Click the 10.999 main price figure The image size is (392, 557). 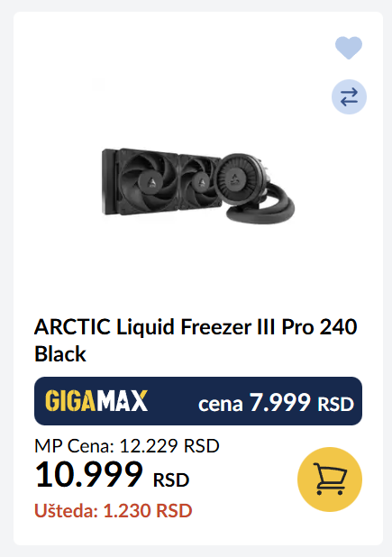point(89,474)
